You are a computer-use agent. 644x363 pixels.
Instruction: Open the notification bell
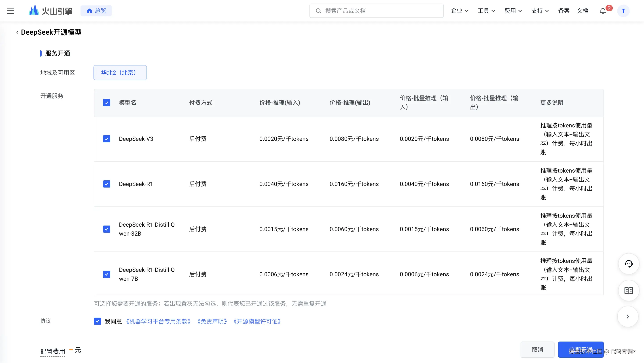603,11
